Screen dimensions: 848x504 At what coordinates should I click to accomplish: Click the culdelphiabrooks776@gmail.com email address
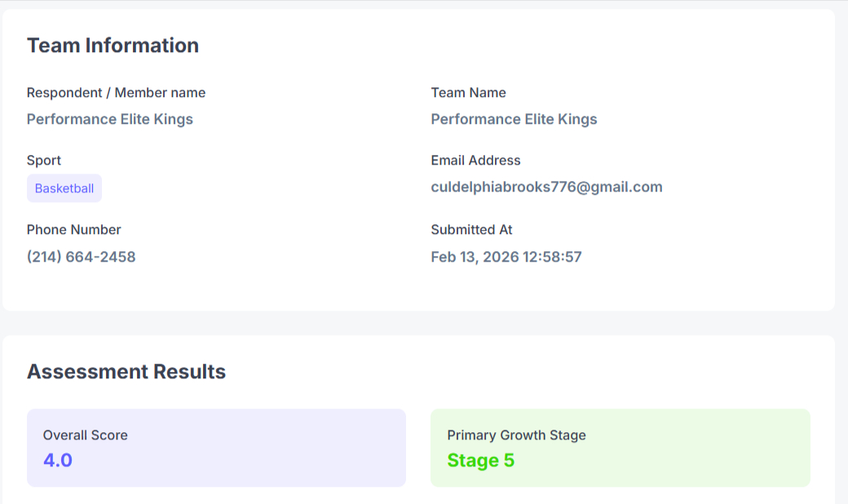[546, 187]
